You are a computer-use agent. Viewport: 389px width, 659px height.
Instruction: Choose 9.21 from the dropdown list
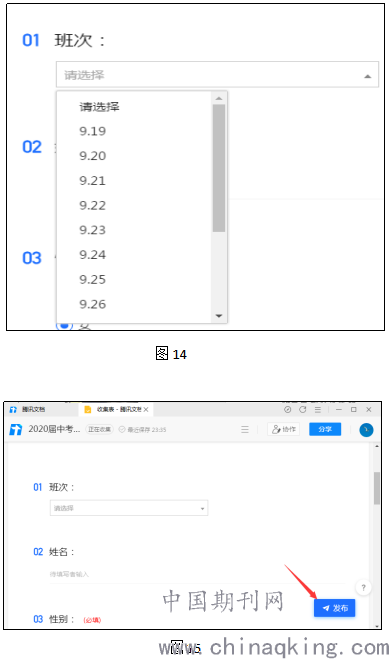point(92,181)
